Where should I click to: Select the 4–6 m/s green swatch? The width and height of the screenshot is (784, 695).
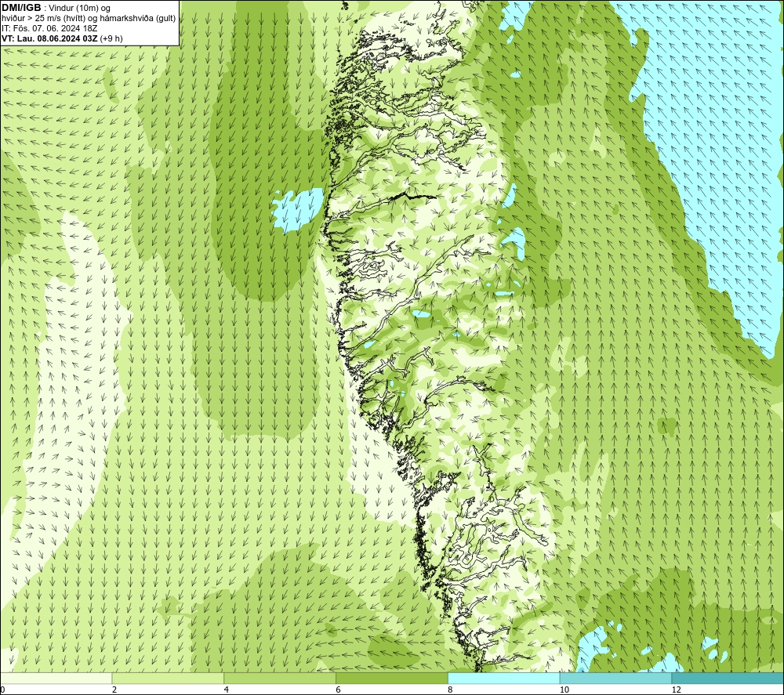point(280,678)
